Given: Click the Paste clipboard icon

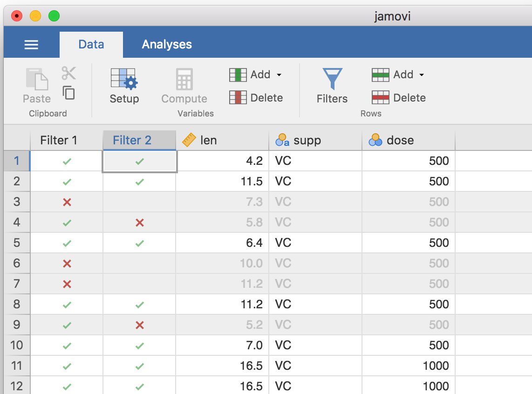Looking at the screenshot, I should coord(37,79).
